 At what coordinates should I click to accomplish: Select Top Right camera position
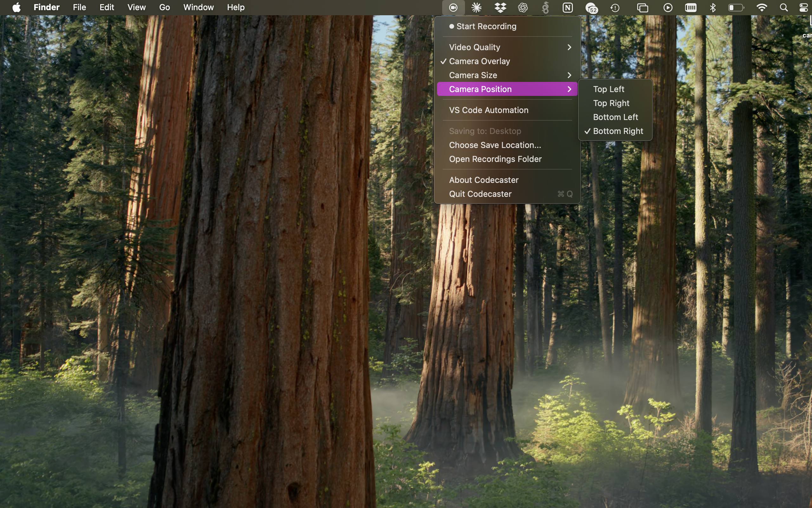(615, 103)
